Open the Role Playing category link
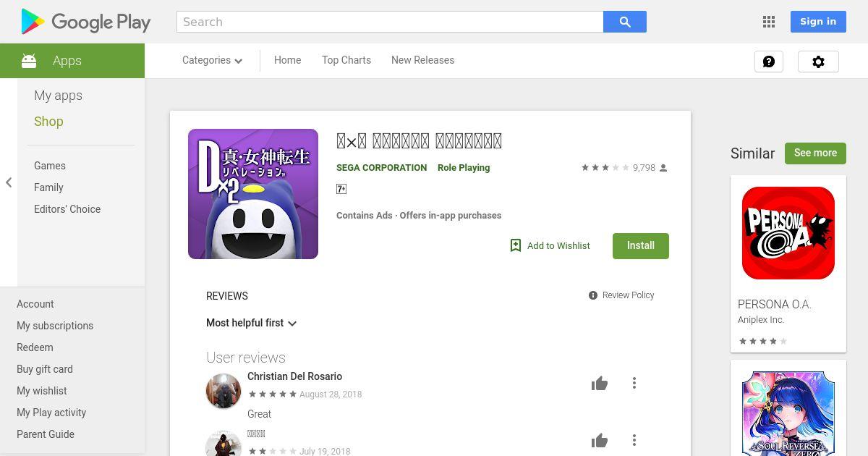The height and width of the screenshot is (456, 868). (x=464, y=168)
